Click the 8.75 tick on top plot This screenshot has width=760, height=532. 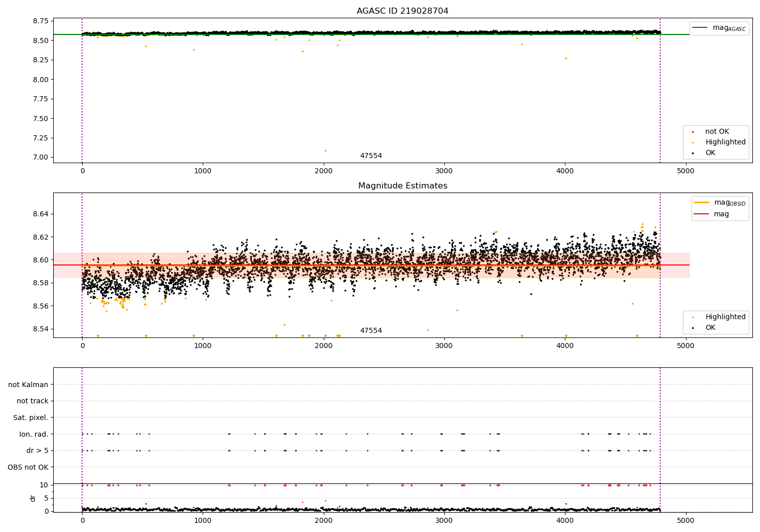(40, 21)
